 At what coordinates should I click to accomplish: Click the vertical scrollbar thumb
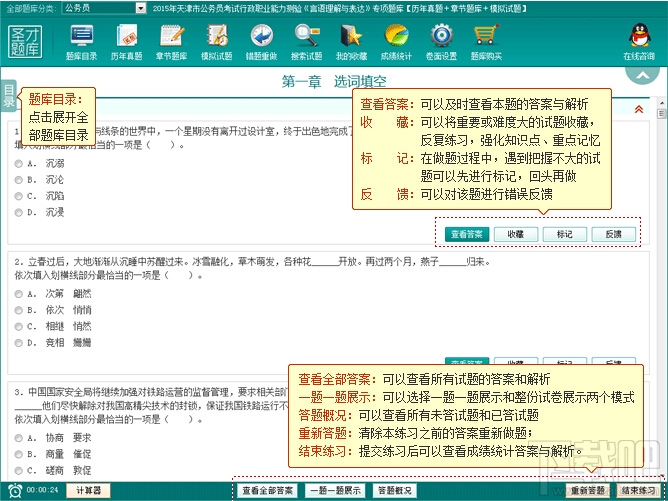click(x=661, y=114)
